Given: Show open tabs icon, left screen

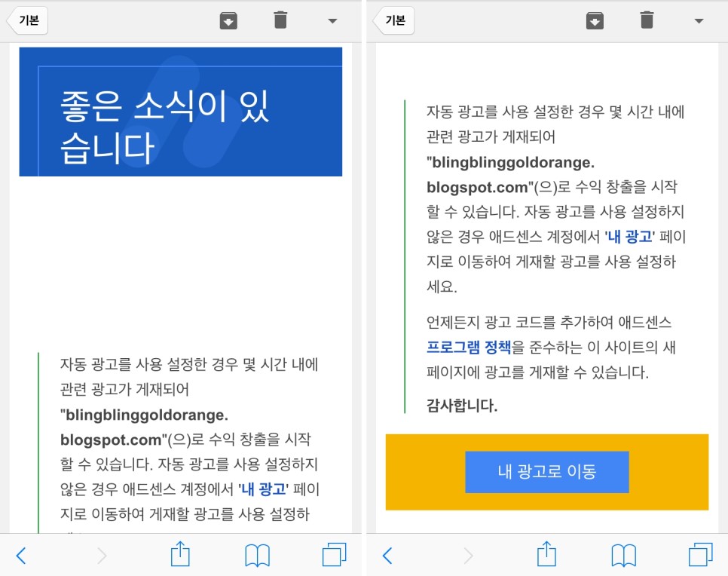Looking at the screenshot, I should 335,555.
